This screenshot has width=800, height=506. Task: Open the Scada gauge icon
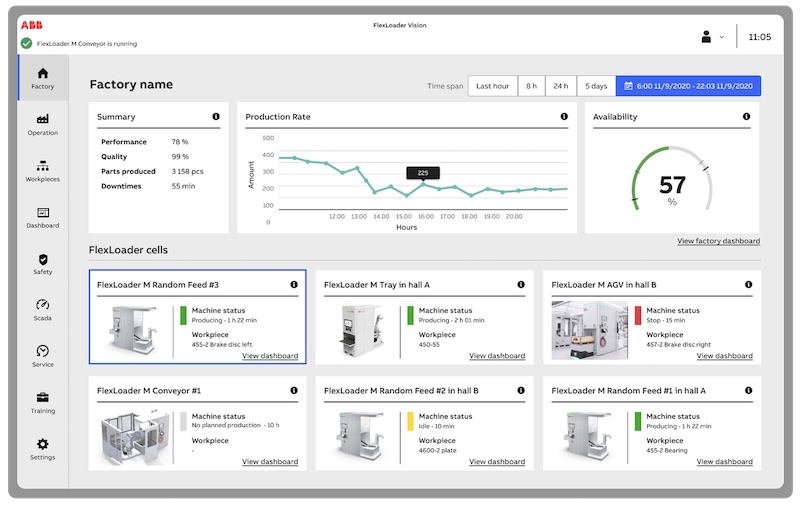tap(43, 305)
